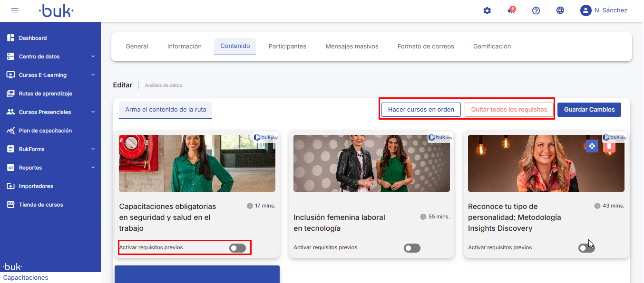Click the blue move icon on the personality course card
Viewport: 644px width, 283px height.
point(592,146)
